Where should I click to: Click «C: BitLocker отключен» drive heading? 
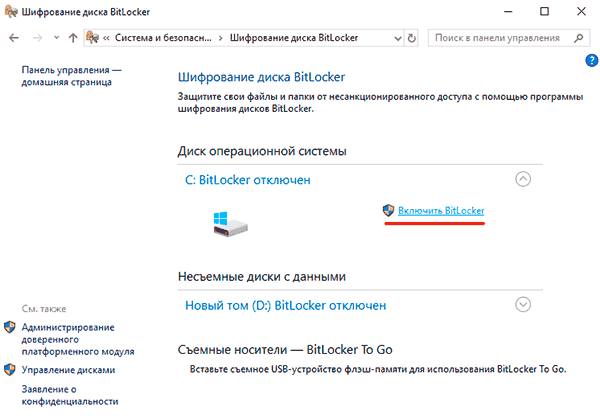pyautogui.click(x=248, y=180)
